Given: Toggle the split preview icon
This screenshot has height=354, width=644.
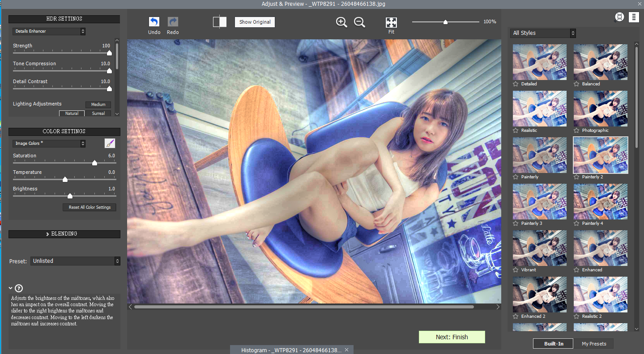Looking at the screenshot, I should tap(220, 22).
